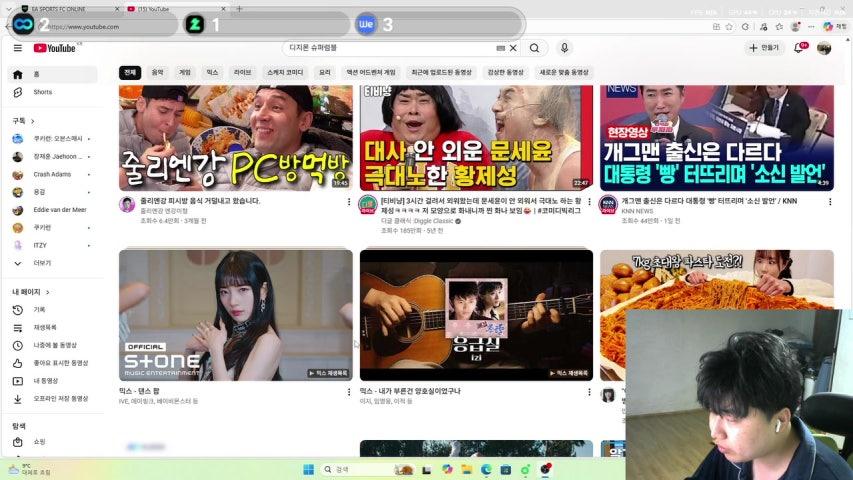Select the 라이브 filter chip
853x480 pixels.
click(242, 73)
